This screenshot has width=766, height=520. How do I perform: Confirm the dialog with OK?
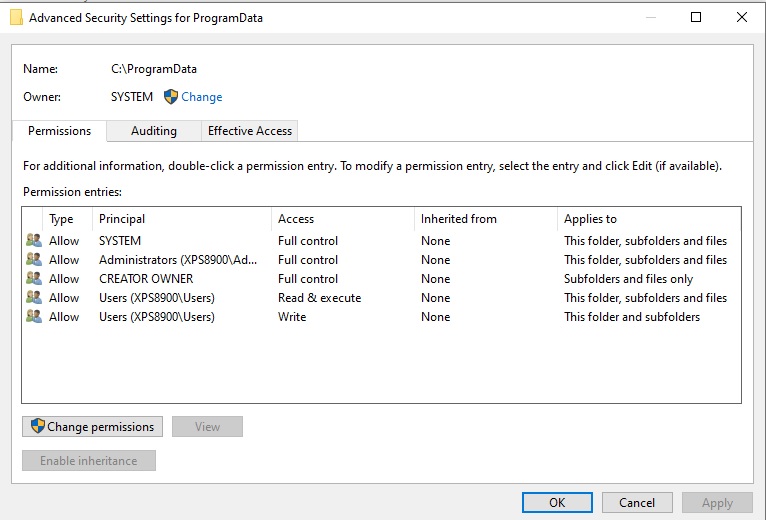(x=557, y=502)
